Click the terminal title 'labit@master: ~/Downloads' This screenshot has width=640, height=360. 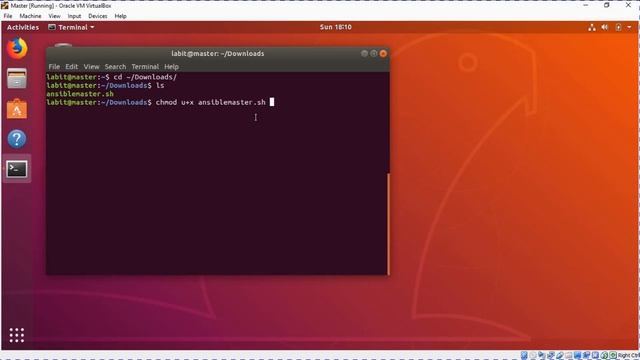[x=218, y=53]
